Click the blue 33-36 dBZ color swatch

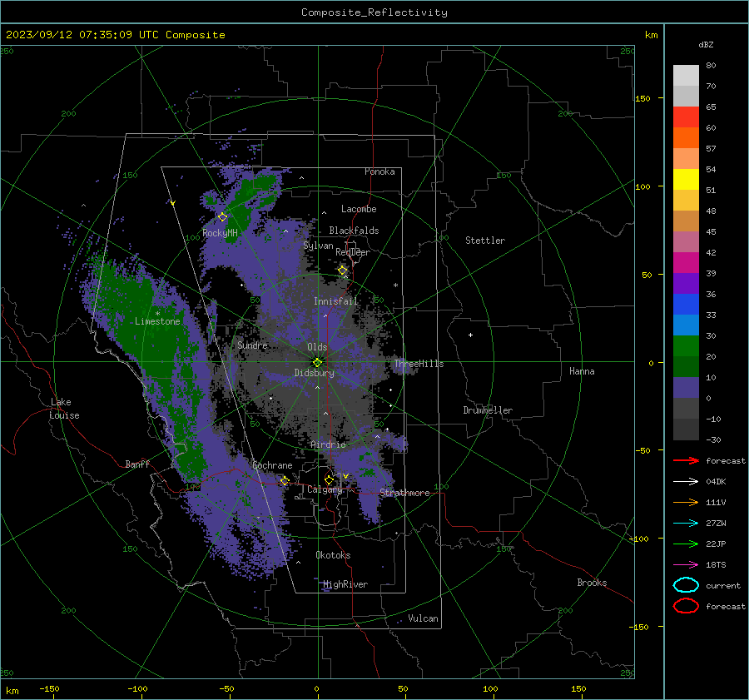686,304
